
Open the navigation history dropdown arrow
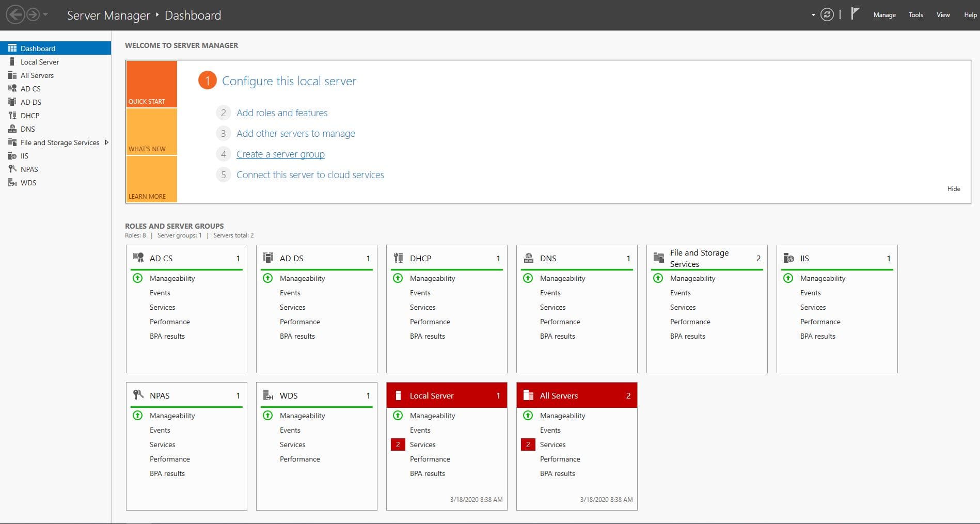(45, 14)
